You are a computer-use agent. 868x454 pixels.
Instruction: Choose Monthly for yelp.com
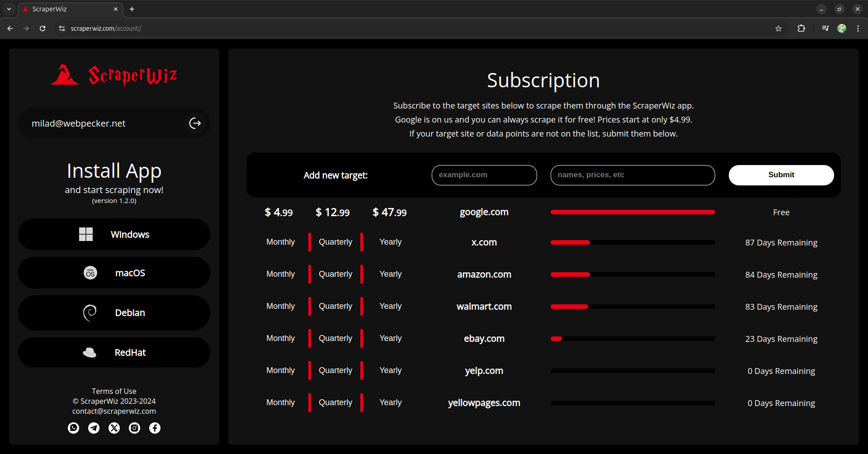[280, 370]
